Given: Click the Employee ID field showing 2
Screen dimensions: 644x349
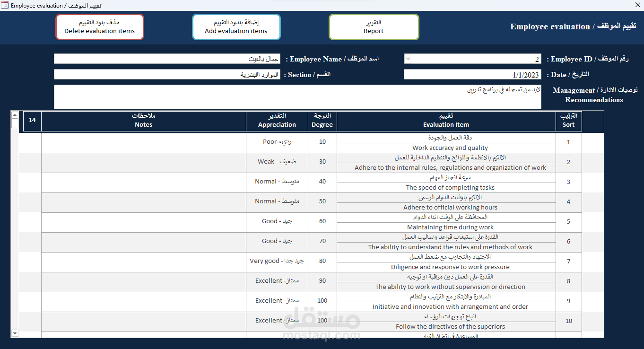Looking at the screenshot, I should point(477,59).
